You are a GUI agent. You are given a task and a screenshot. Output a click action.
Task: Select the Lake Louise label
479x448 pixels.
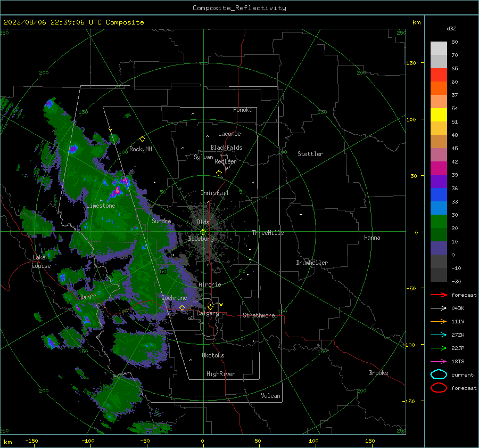point(41,262)
